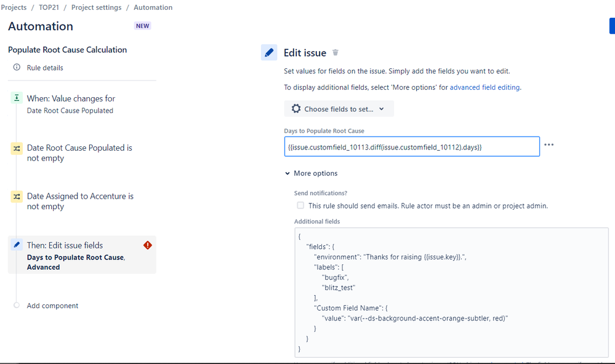
Task: Open the TOP21 breadcrumb link
Action: click(x=49, y=7)
